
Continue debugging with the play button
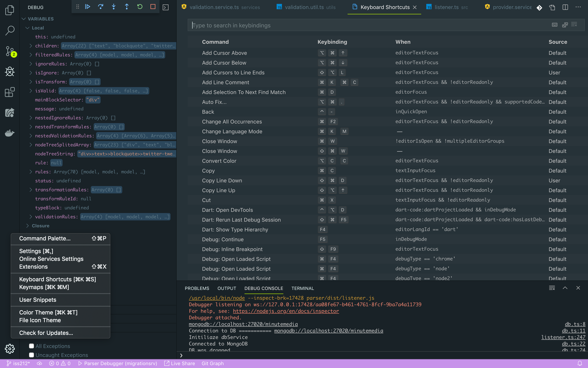click(88, 7)
